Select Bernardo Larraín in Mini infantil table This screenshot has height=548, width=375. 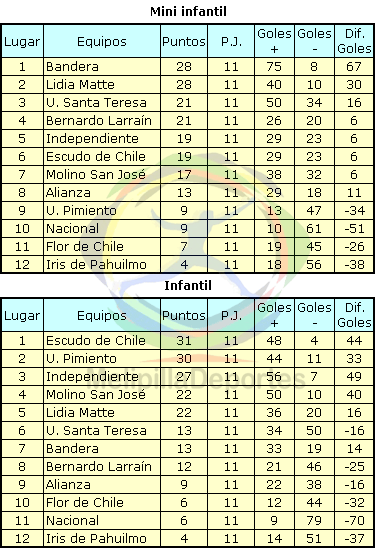(99, 121)
